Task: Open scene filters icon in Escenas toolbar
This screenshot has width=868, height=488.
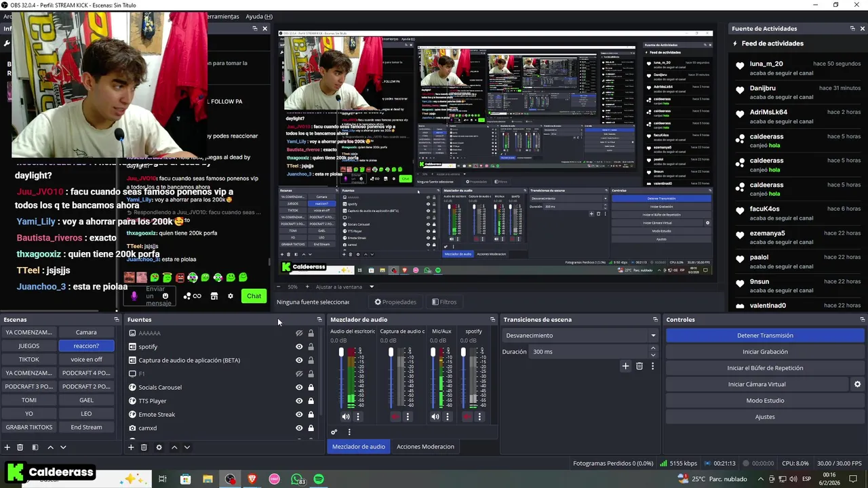Action: (35, 447)
